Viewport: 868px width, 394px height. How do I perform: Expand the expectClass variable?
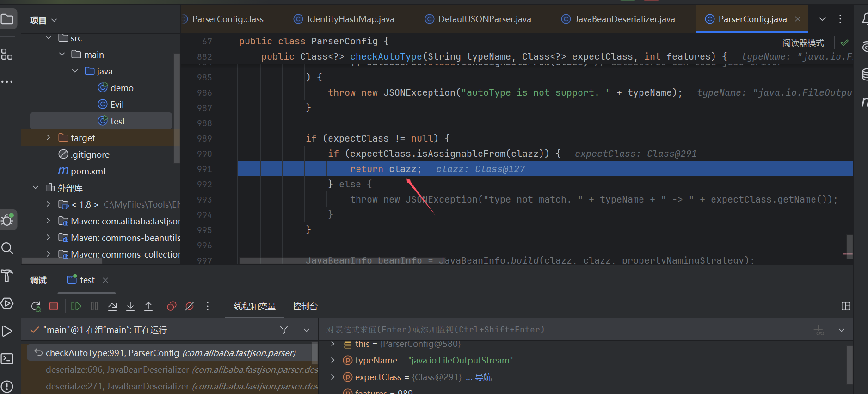point(332,377)
